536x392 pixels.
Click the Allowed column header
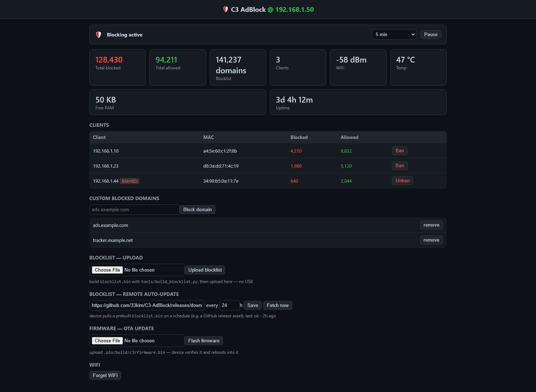coord(349,138)
